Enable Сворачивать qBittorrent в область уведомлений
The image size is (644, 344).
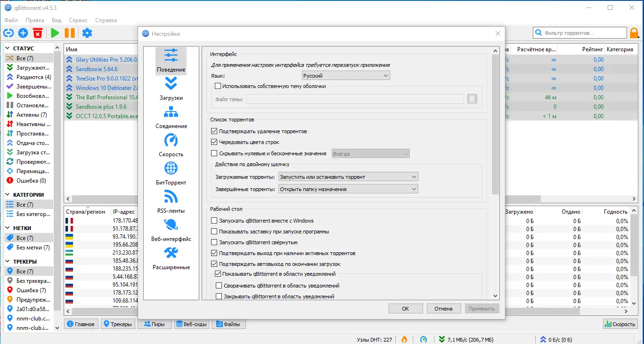219,286
